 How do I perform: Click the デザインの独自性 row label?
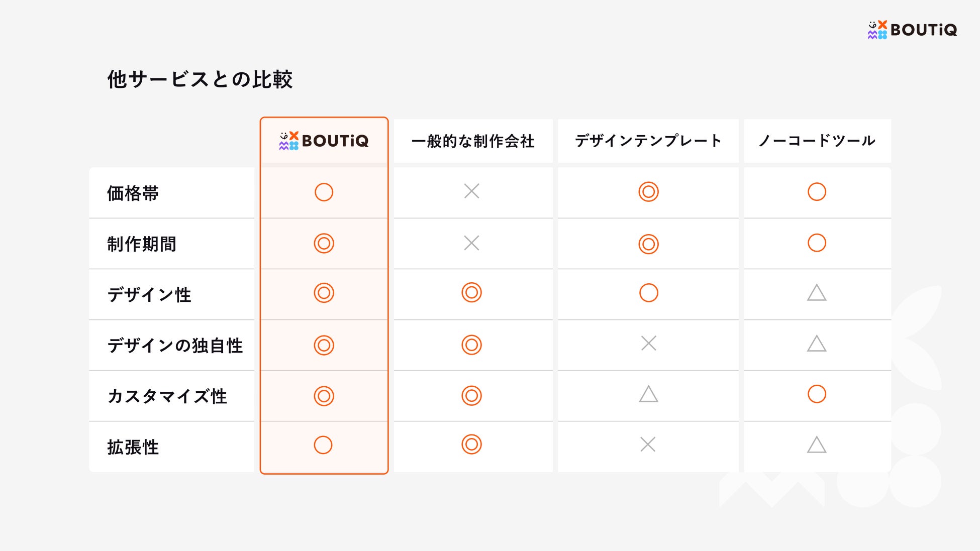[x=175, y=346]
